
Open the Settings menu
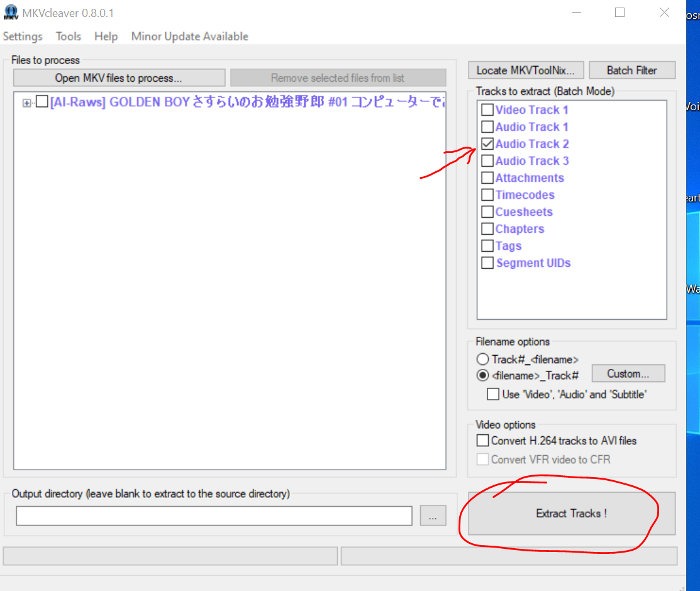pyautogui.click(x=23, y=36)
